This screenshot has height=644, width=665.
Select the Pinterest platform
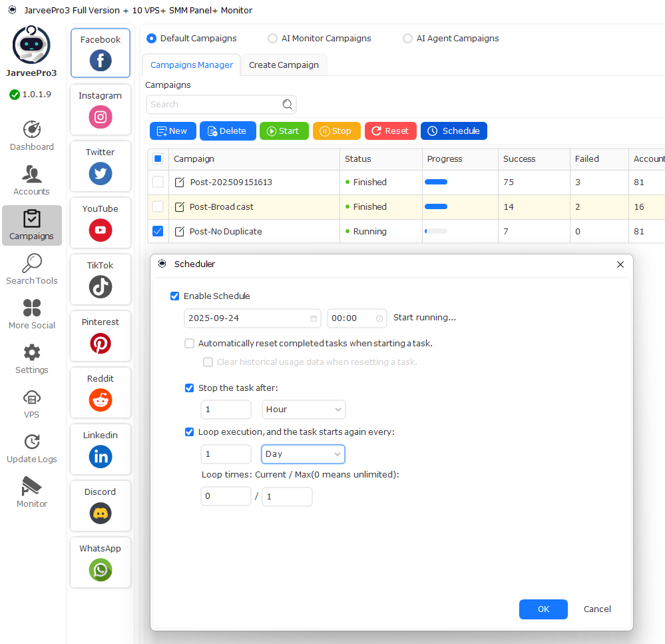101,336
